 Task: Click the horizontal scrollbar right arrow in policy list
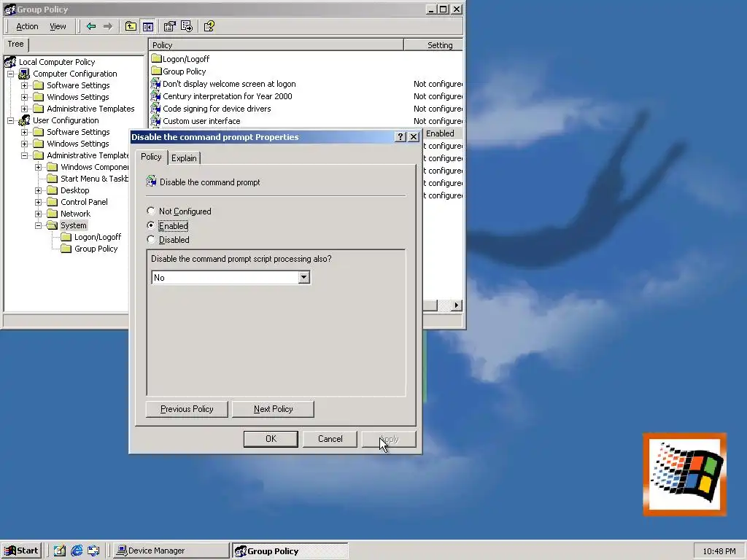(x=457, y=306)
